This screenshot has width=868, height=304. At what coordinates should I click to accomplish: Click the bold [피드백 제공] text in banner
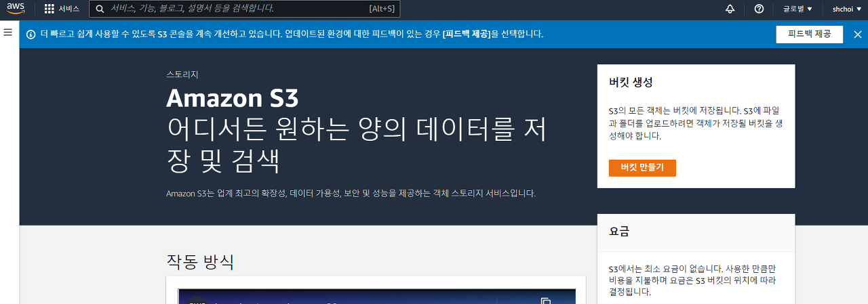(467, 34)
